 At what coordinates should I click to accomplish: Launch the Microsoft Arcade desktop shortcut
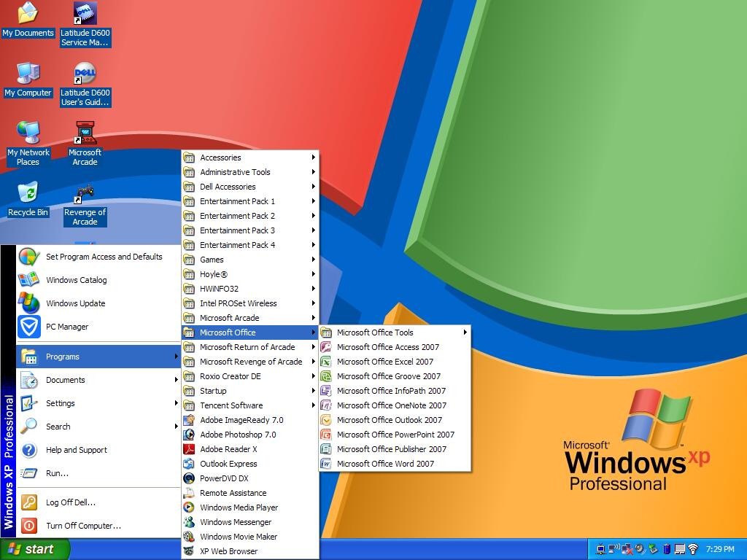pyautogui.click(x=85, y=144)
